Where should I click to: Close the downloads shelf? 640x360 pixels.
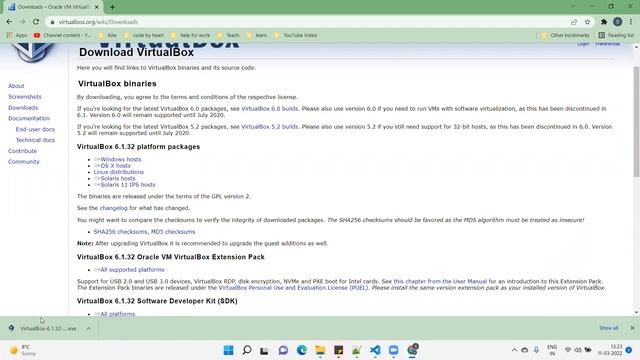pos(632,328)
